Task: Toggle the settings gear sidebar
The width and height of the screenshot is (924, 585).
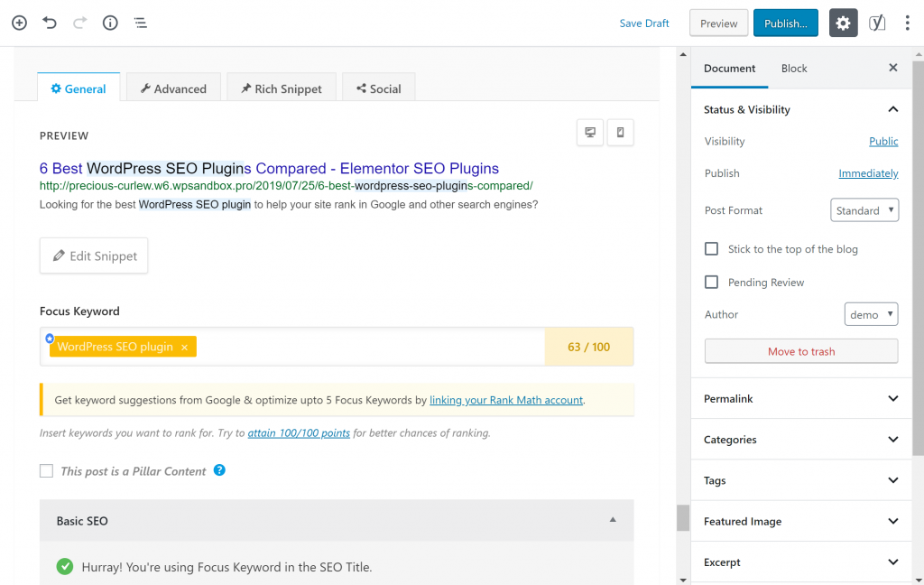Action: (843, 23)
